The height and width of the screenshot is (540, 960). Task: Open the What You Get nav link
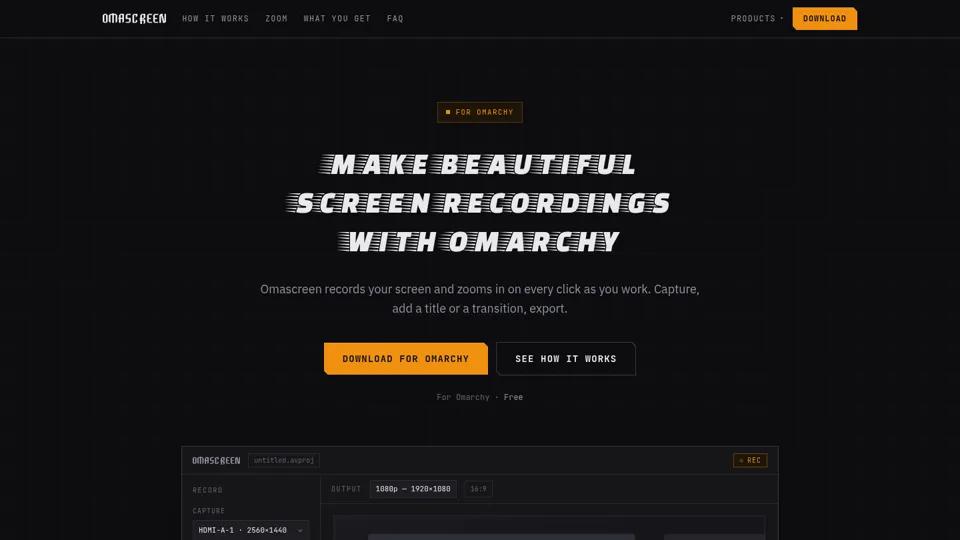tap(337, 19)
